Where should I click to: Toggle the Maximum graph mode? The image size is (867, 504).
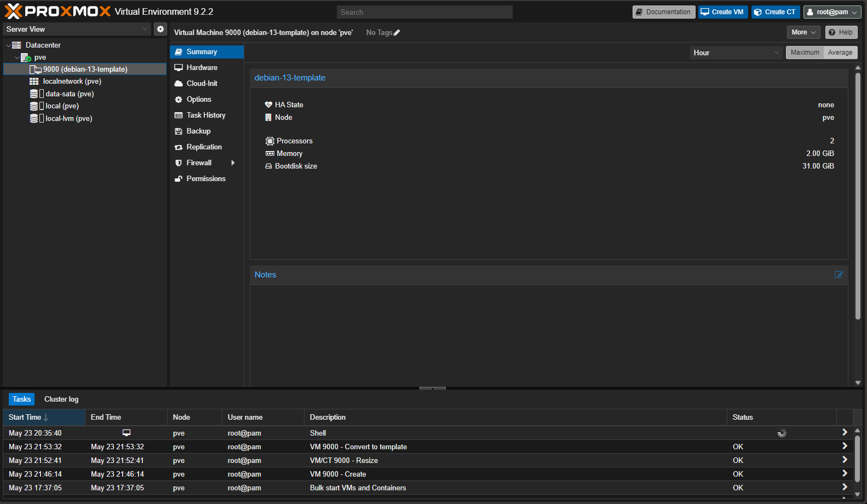[805, 53]
